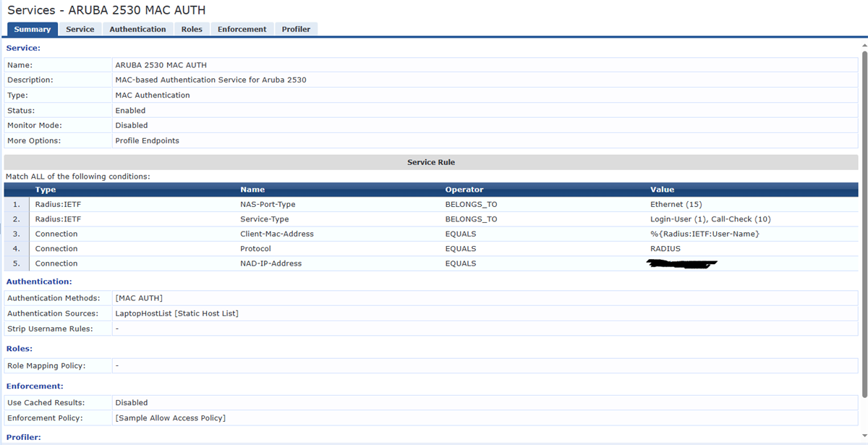
Task: Click Connection type in the Protocol row
Action: [56, 249]
